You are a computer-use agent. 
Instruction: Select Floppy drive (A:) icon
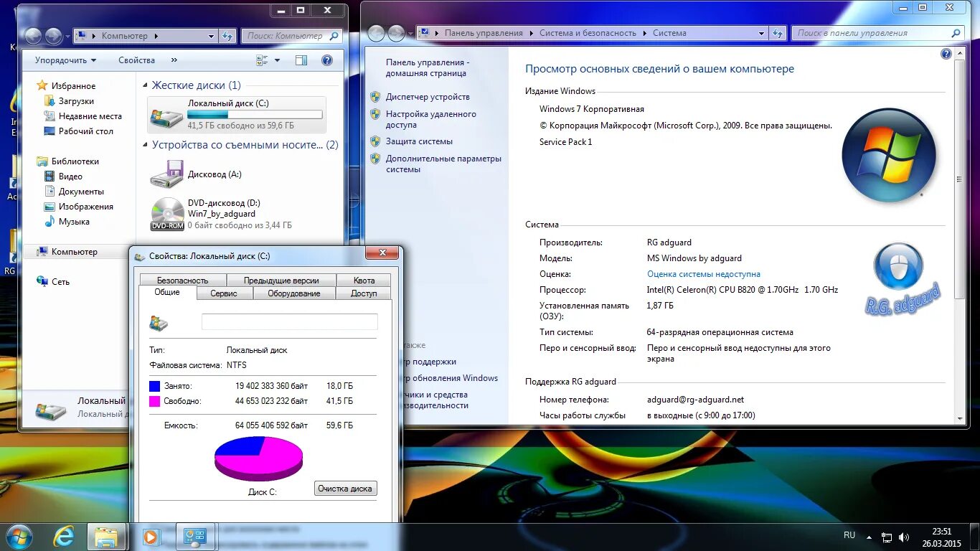[166, 174]
